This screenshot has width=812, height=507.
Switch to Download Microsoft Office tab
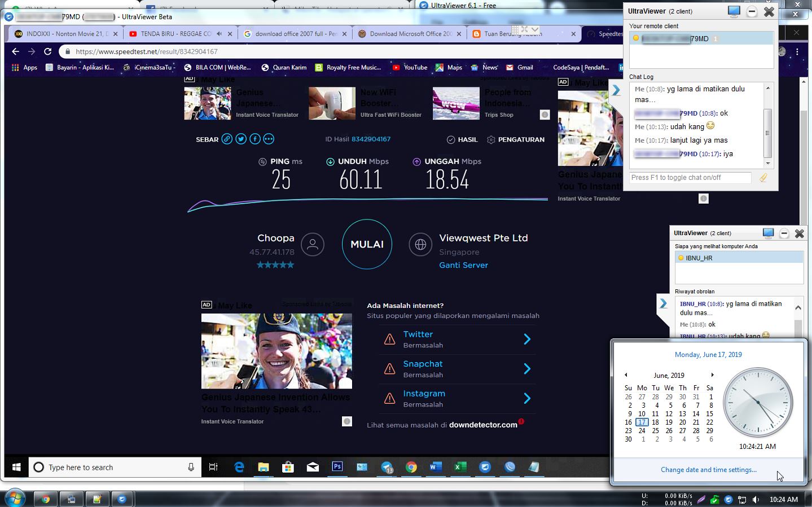click(x=409, y=34)
